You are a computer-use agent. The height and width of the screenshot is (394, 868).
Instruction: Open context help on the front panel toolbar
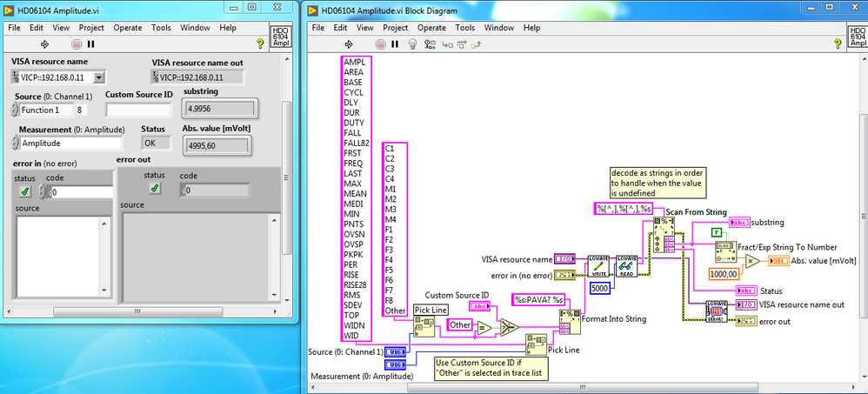(260, 44)
